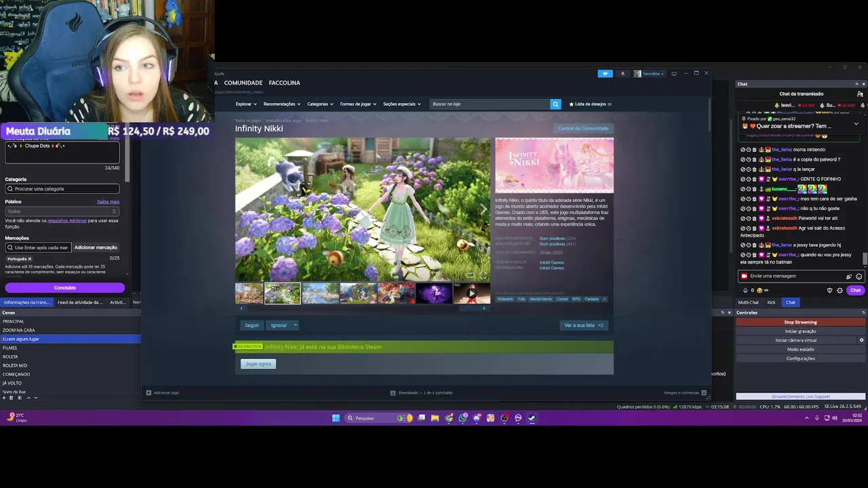Open FACCOLINA profile menu item
This screenshot has height=488, width=868.
click(284, 83)
